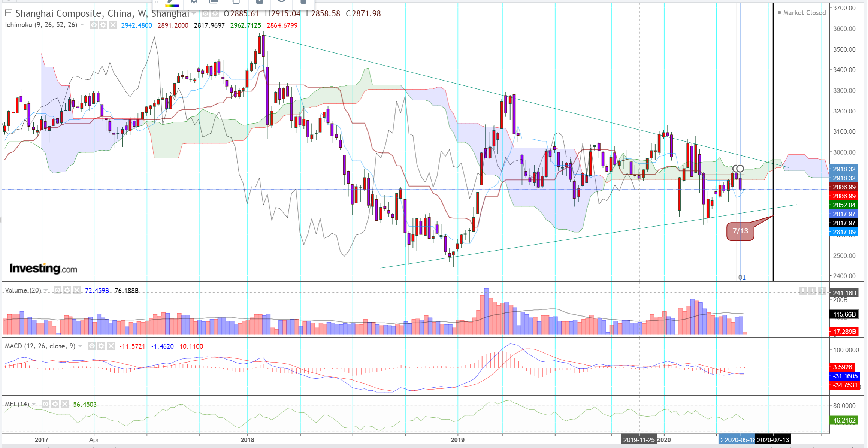Click the 2020-07-13 date label

point(773,440)
